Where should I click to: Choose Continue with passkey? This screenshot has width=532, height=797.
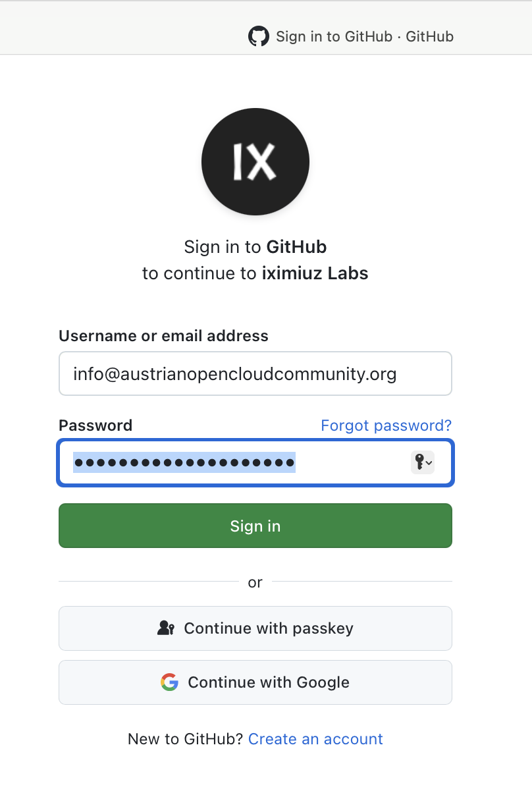[x=255, y=628]
